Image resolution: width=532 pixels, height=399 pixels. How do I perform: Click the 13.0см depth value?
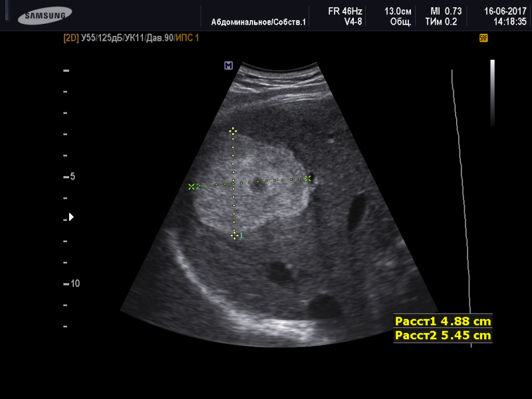pyautogui.click(x=398, y=11)
